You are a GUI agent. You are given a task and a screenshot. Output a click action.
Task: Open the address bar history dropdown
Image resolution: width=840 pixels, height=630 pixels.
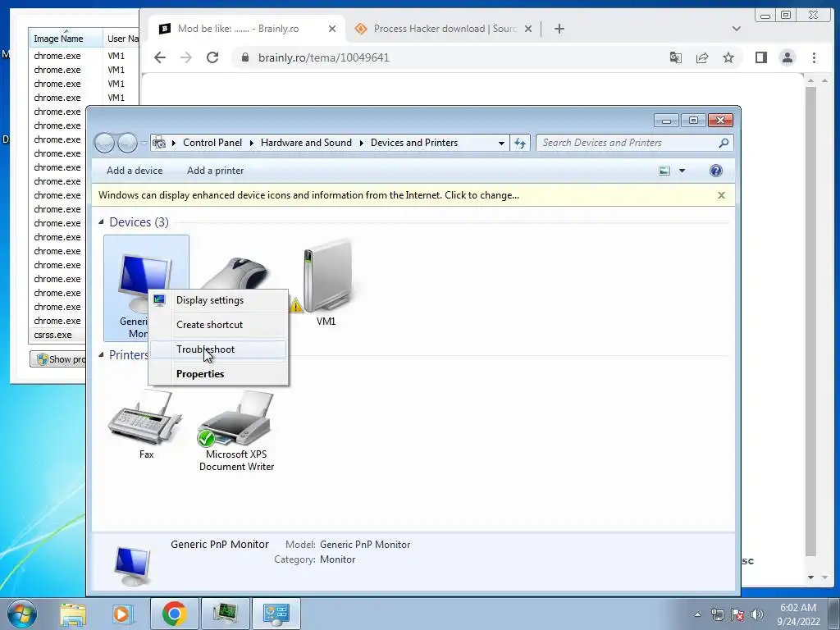pos(501,143)
